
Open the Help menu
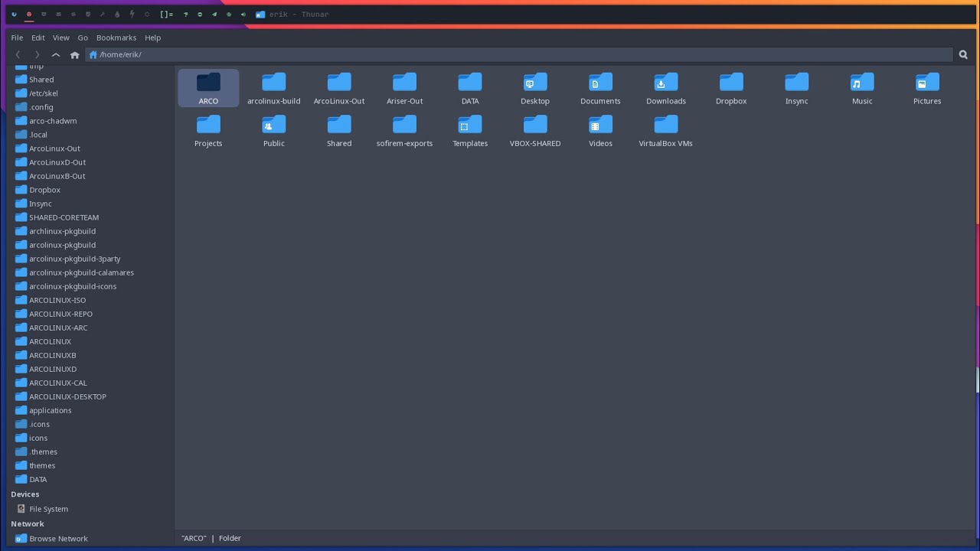tap(152, 37)
